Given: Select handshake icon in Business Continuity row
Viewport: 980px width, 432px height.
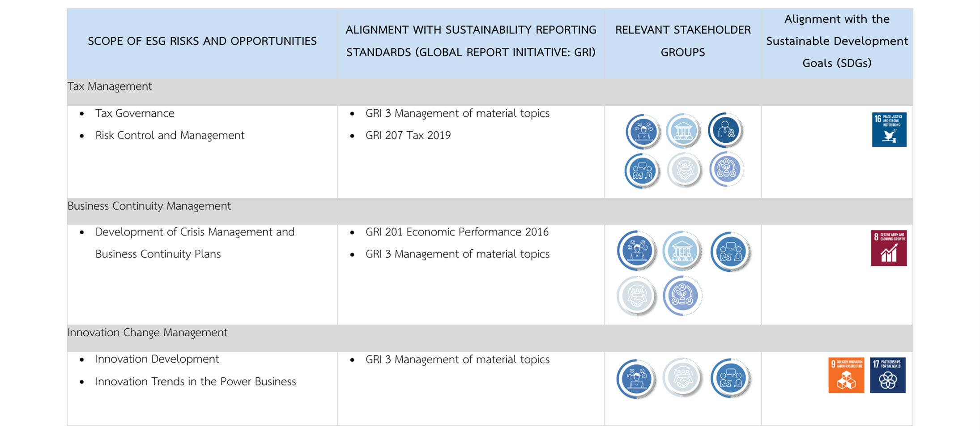Looking at the screenshot, I should click(636, 296).
